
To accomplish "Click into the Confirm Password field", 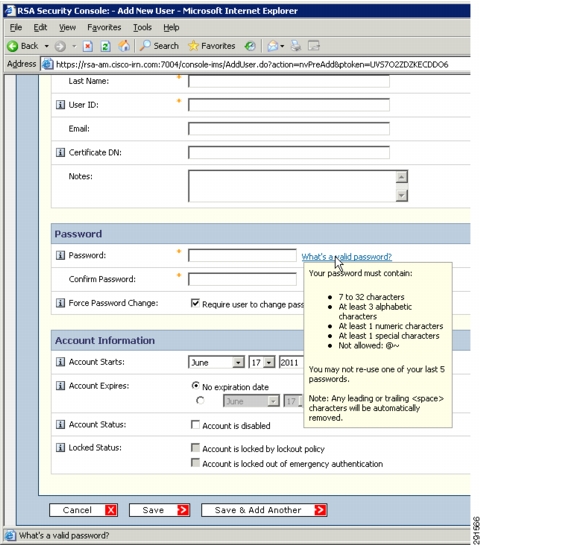I will click(x=242, y=279).
